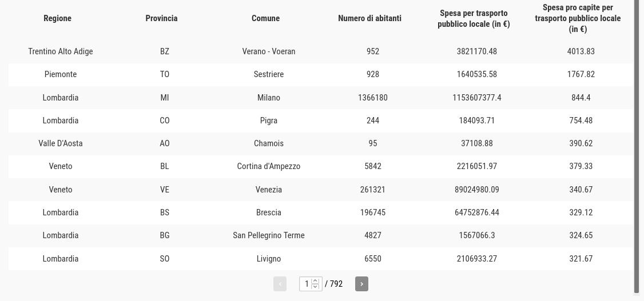Select the Livigno comune cell
Image resolution: width=644 pixels, height=301 pixels.
pyautogui.click(x=269, y=259)
